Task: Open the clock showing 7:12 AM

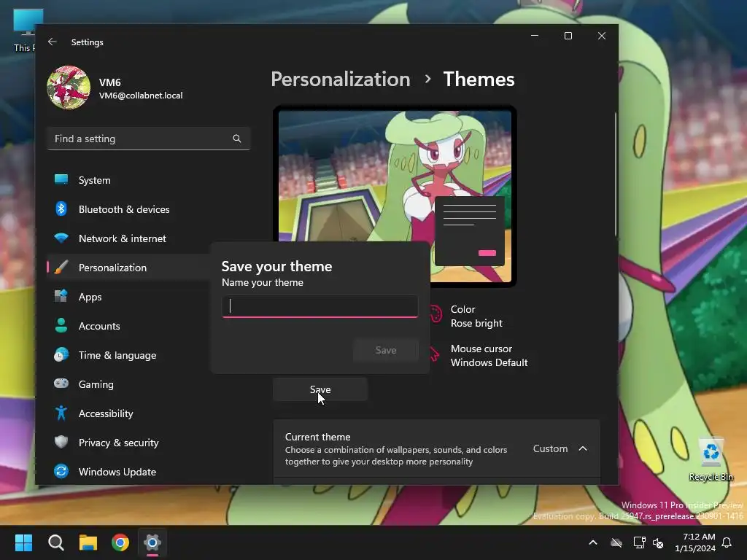Action: [695, 542]
